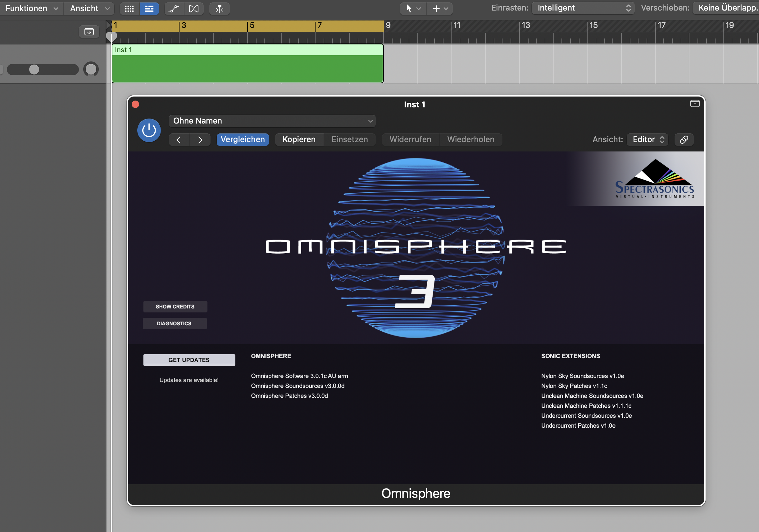Click the DIAGNOSTICS button

pyautogui.click(x=175, y=323)
